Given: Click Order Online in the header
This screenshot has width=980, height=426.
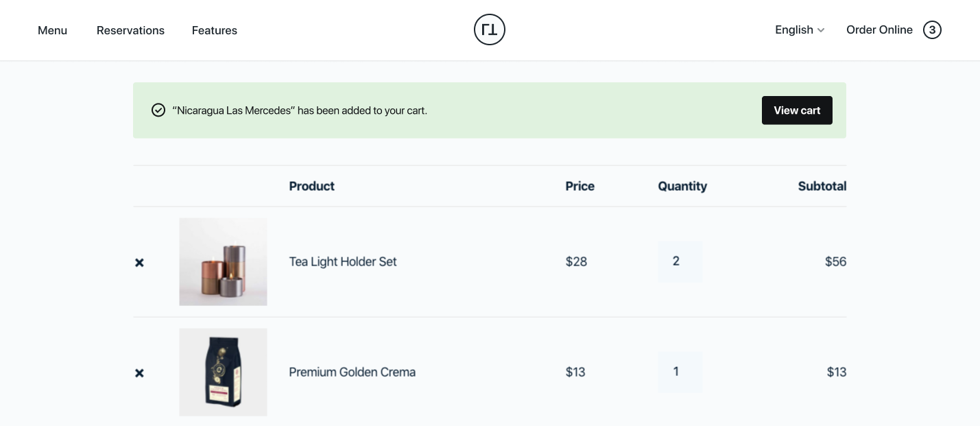Looking at the screenshot, I should click(x=879, y=29).
